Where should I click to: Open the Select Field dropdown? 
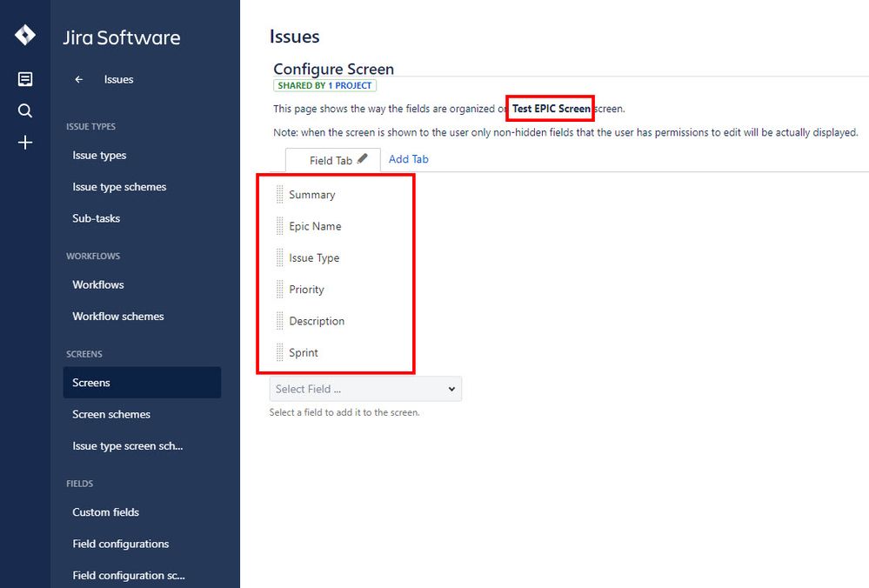(365, 389)
